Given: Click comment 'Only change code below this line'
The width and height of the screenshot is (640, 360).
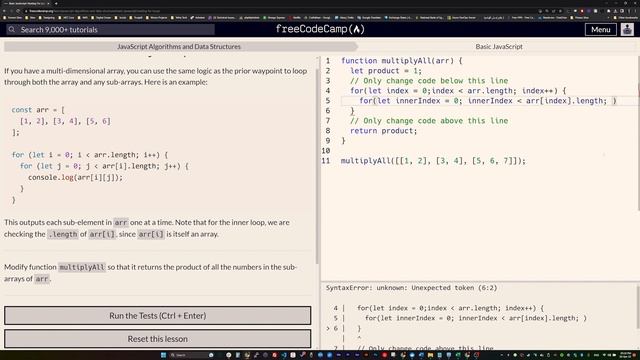Looking at the screenshot, I should pyautogui.click(x=429, y=80).
